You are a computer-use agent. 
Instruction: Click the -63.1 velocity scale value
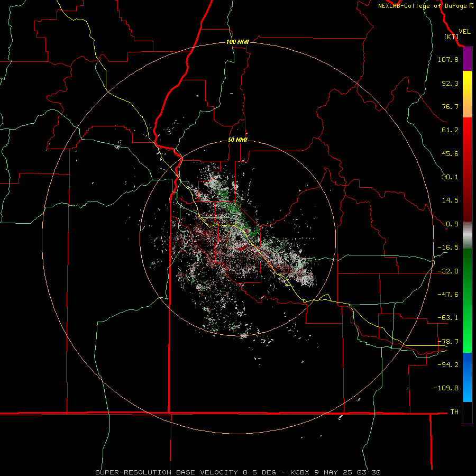click(x=448, y=318)
